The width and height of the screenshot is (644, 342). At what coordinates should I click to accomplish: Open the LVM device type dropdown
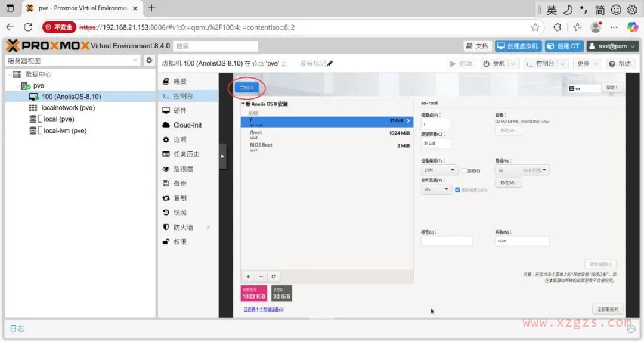(439, 170)
